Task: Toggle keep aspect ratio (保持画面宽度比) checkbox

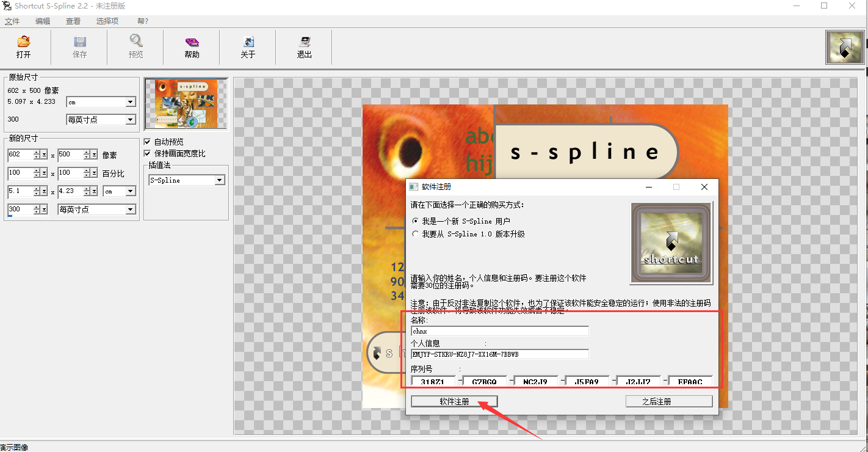Action: (147, 153)
